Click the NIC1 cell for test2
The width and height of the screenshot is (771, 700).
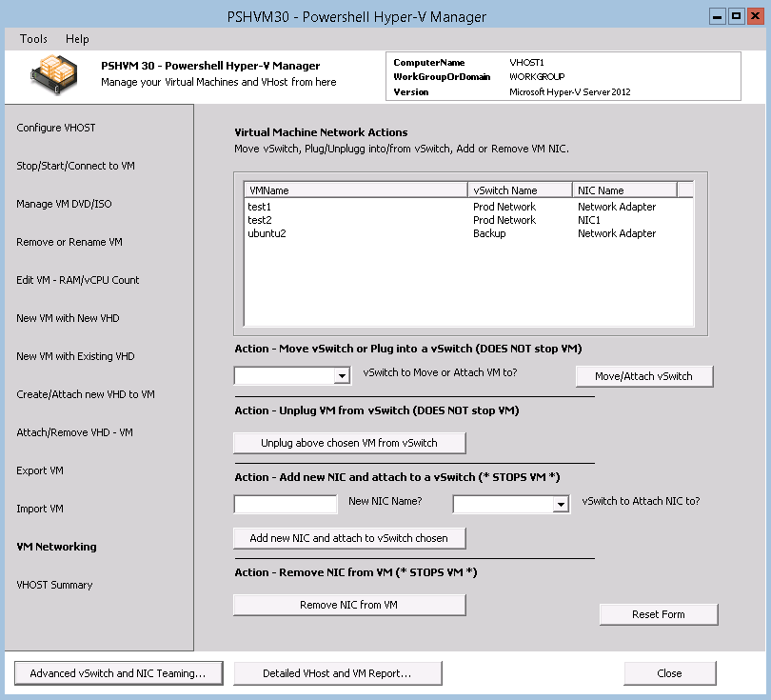[x=589, y=220]
